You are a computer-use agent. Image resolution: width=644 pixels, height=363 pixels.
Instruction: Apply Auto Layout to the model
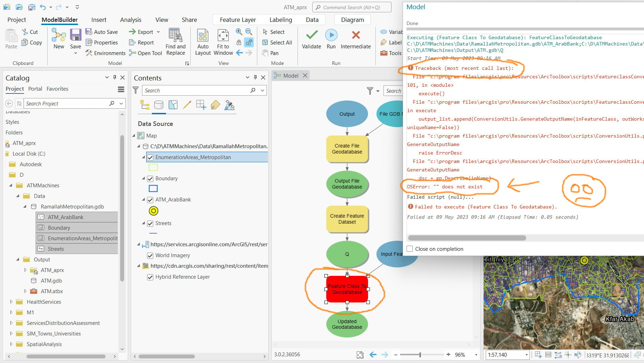pos(203,42)
